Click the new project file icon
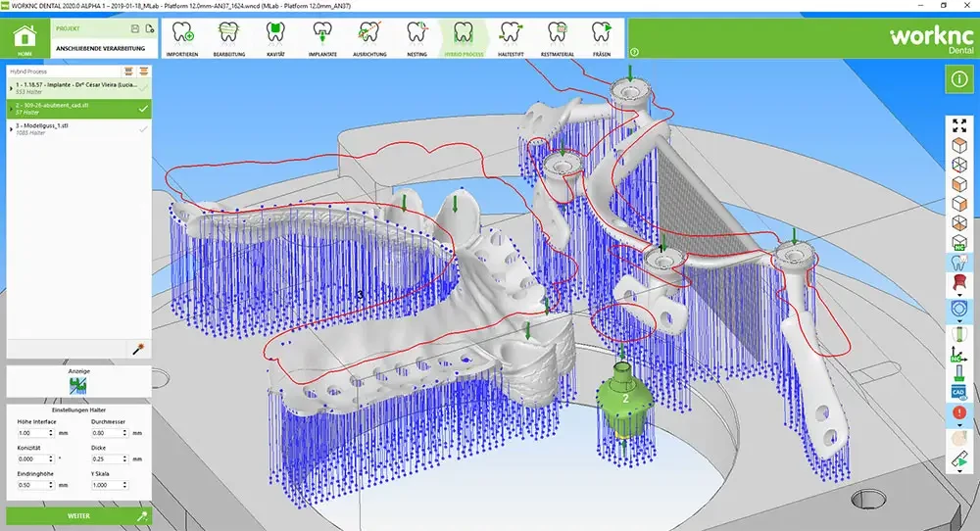The width and height of the screenshot is (980, 531). click(149, 28)
